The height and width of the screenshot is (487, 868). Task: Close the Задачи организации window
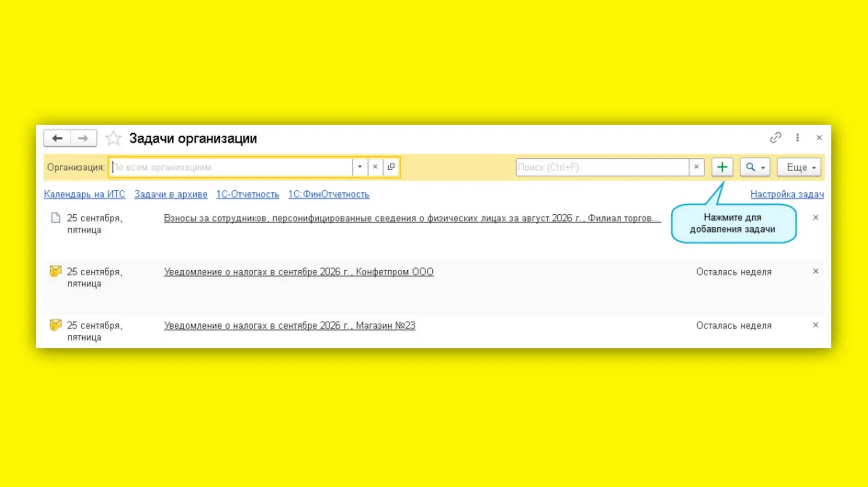point(819,138)
